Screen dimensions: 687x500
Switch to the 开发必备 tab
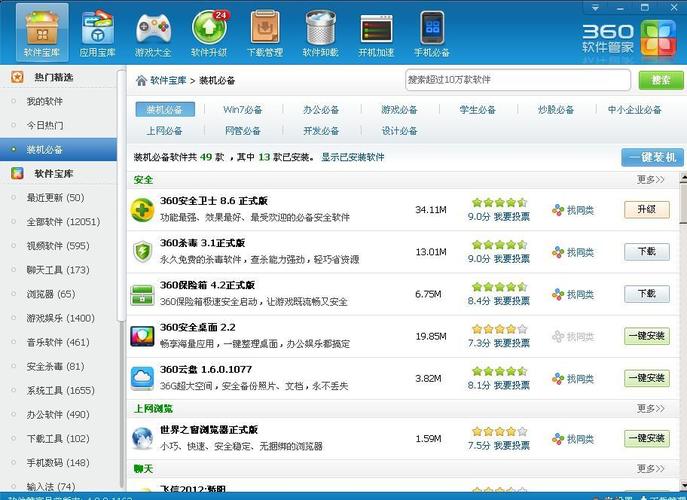pos(321,131)
